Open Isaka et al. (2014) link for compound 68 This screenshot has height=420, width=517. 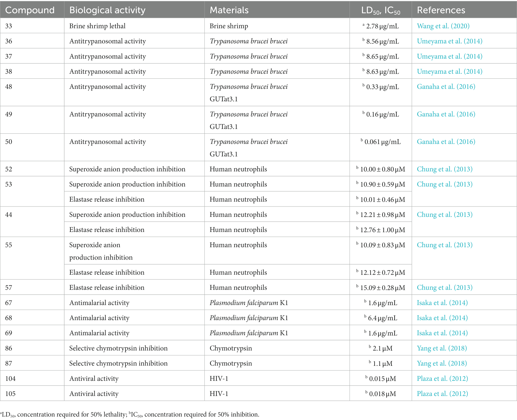[x=442, y=318]
